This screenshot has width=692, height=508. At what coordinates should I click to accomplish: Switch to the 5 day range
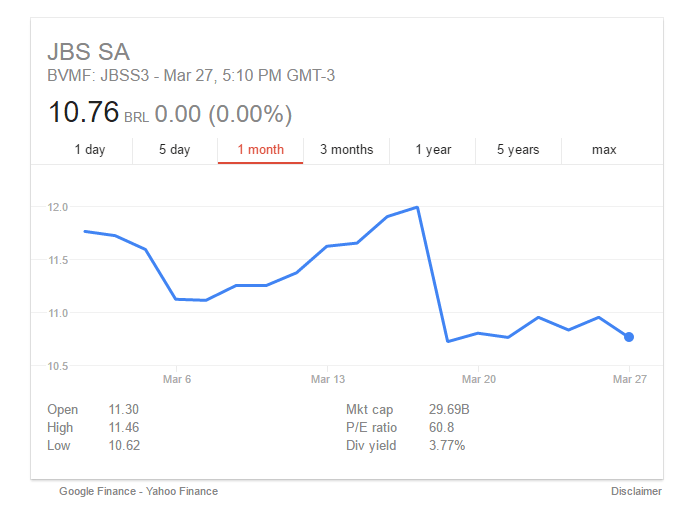(175, 150)
